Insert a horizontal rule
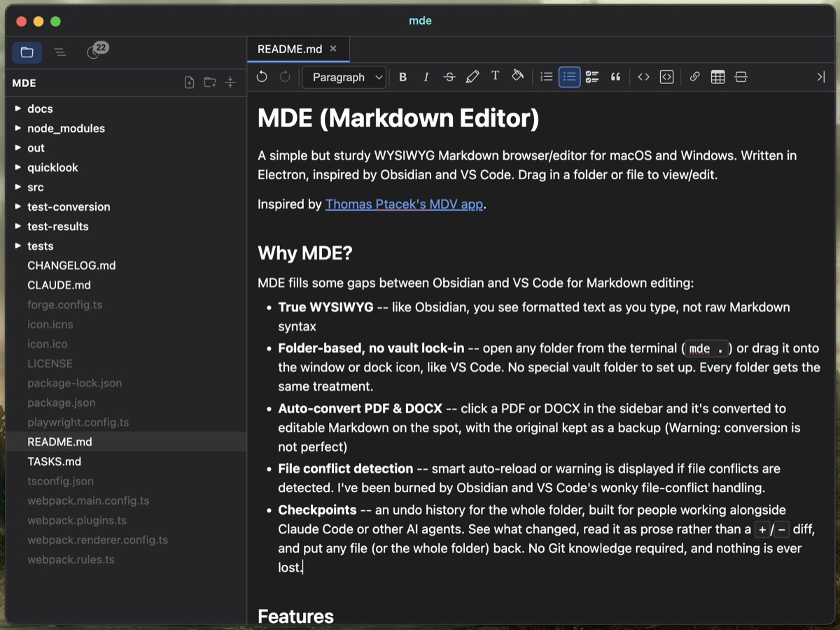The height and width of the screenshot is (630, 840). point(741,77)
